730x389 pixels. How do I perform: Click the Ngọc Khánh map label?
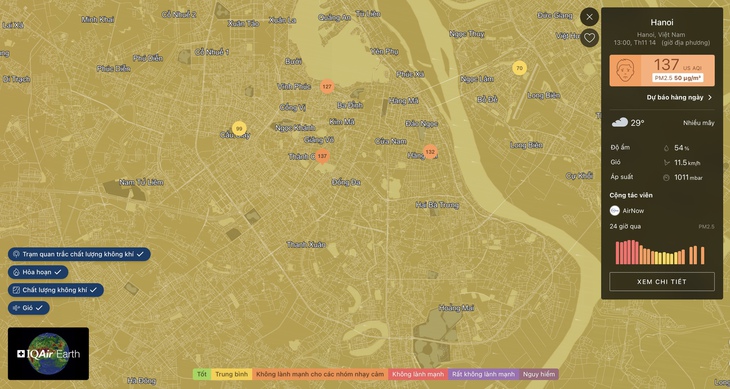coord(295,127)
